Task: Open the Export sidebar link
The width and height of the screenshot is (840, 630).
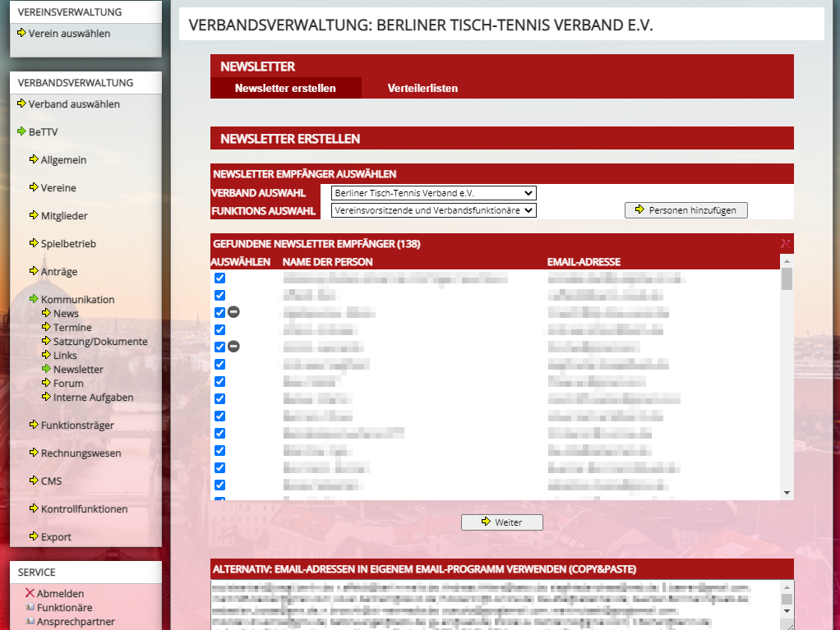Action: [56, 537]
